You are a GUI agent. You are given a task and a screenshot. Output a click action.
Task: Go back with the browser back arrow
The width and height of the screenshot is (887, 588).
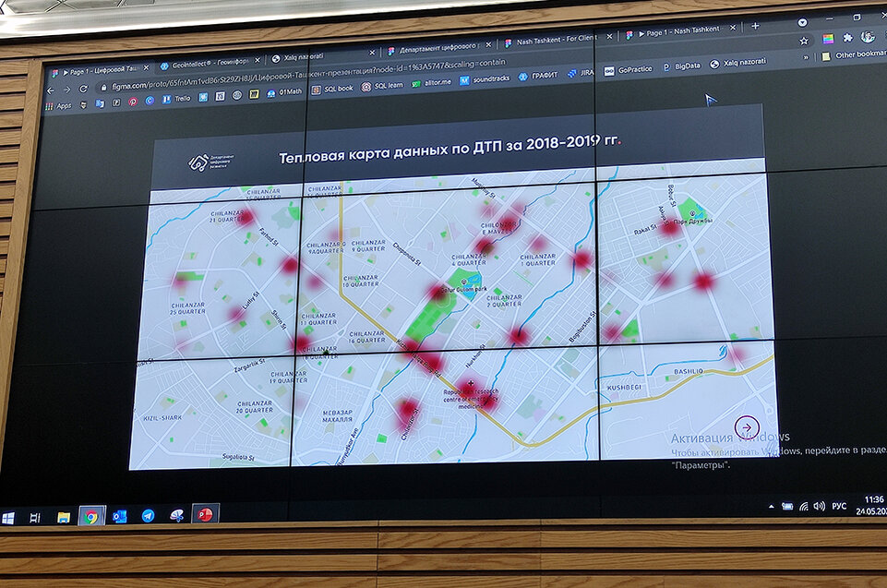51,90
